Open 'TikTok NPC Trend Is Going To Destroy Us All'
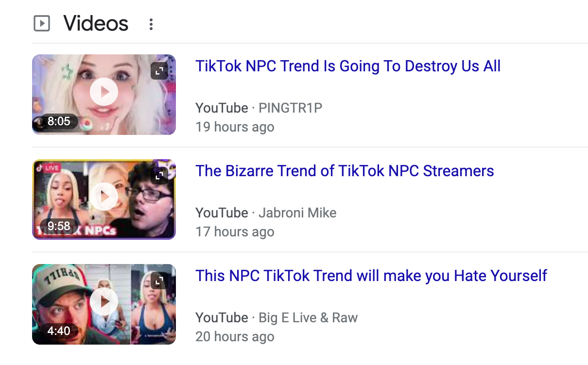The width and height of the screenshot is (588, 365). tap(348, 66)
